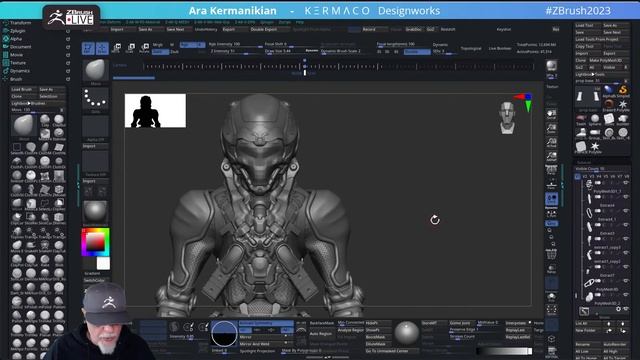Viewport: 640px width, 360px height.
Task: Open the Texture palette
Action: click(18, 63)
